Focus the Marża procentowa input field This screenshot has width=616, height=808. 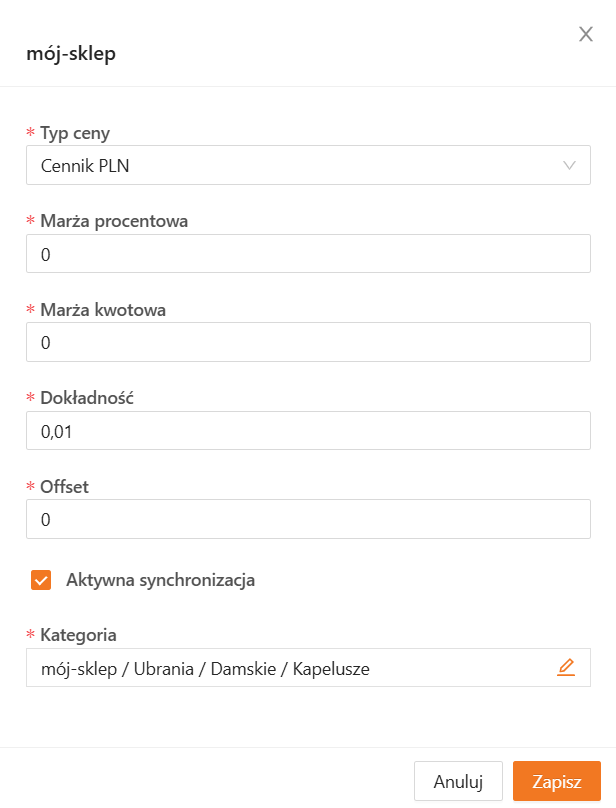[308, 254]
